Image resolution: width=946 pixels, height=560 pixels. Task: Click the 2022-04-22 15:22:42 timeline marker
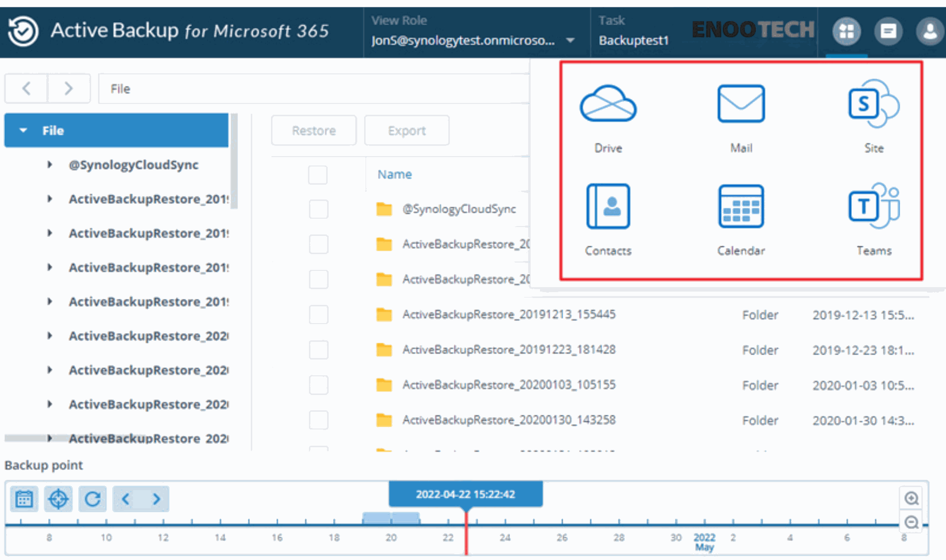466,494
